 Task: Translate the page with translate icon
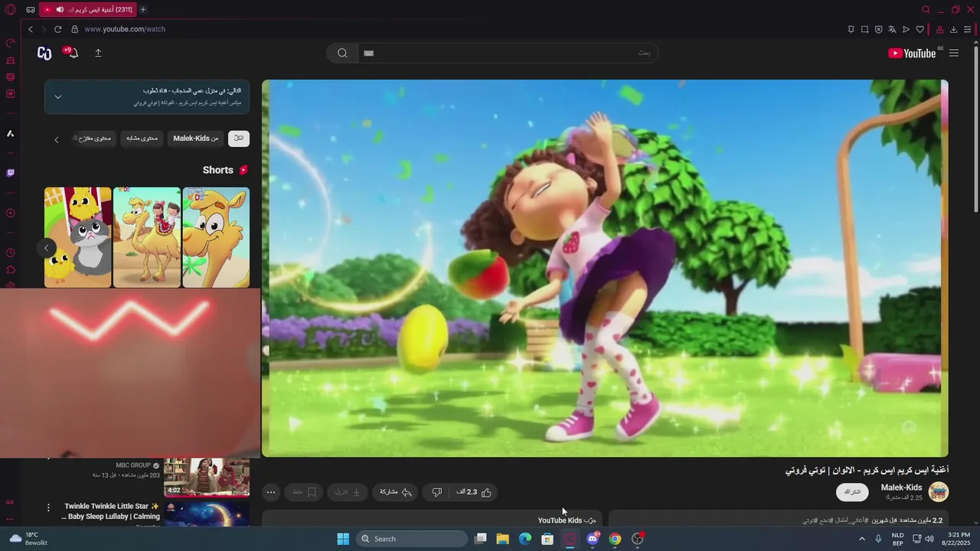click(x=892, y=29)
